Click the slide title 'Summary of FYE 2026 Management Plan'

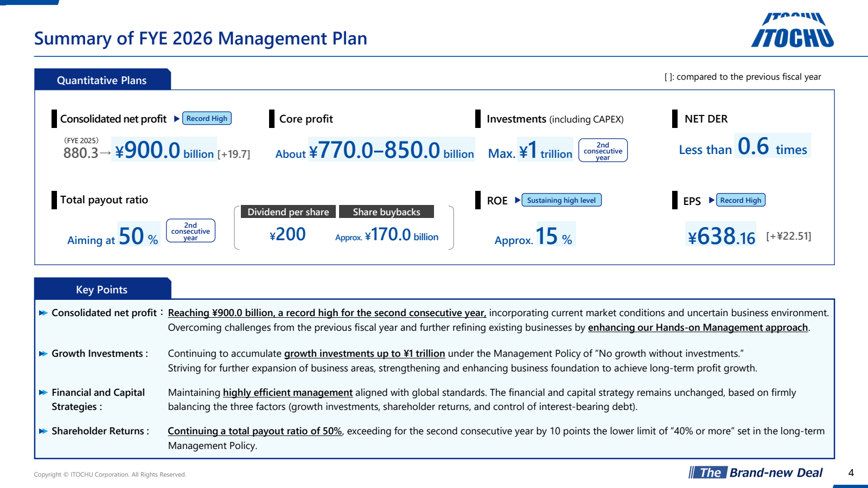[x=201, y=38]
